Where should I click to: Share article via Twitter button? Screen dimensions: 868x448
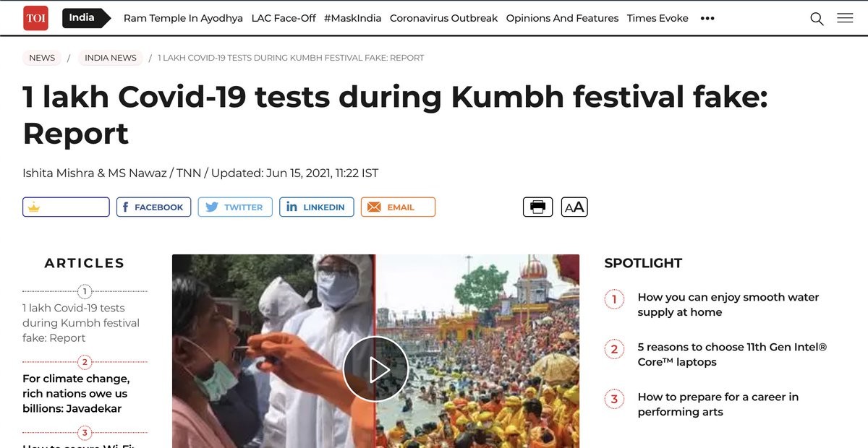pos(235,207)
